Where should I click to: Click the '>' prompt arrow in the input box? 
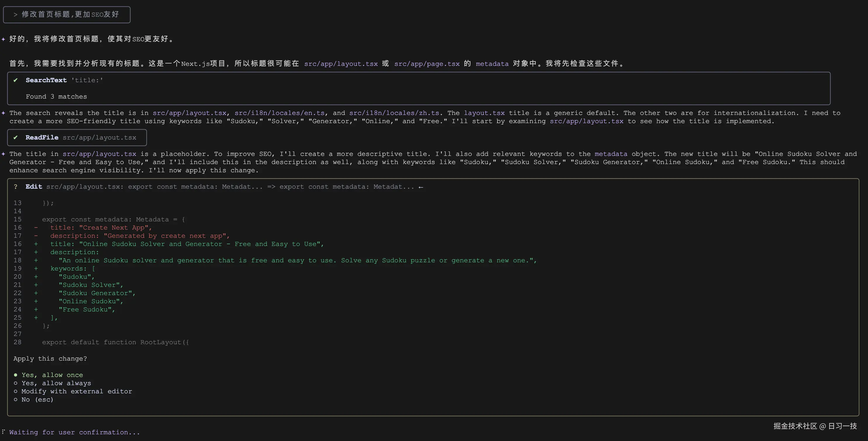click(15, 15)
